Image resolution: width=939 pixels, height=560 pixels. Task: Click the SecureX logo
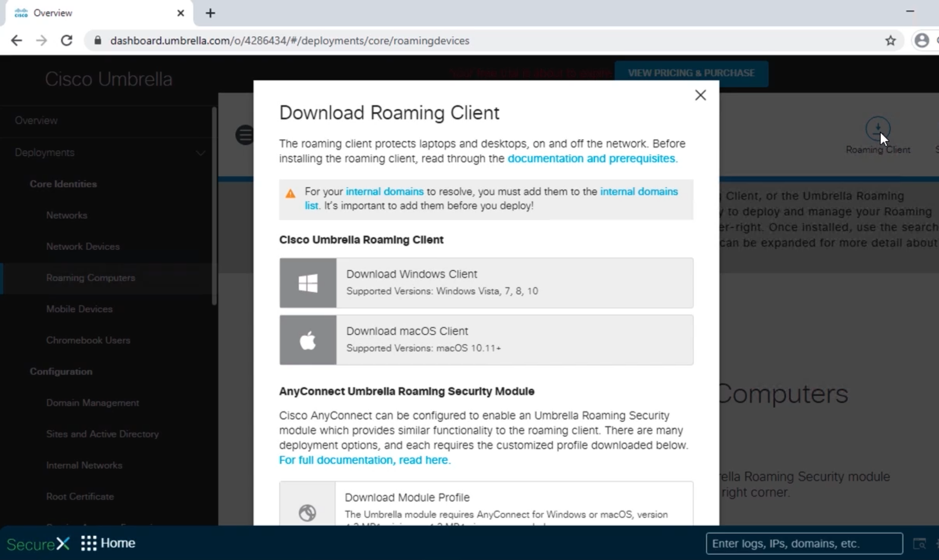(38, 544)
